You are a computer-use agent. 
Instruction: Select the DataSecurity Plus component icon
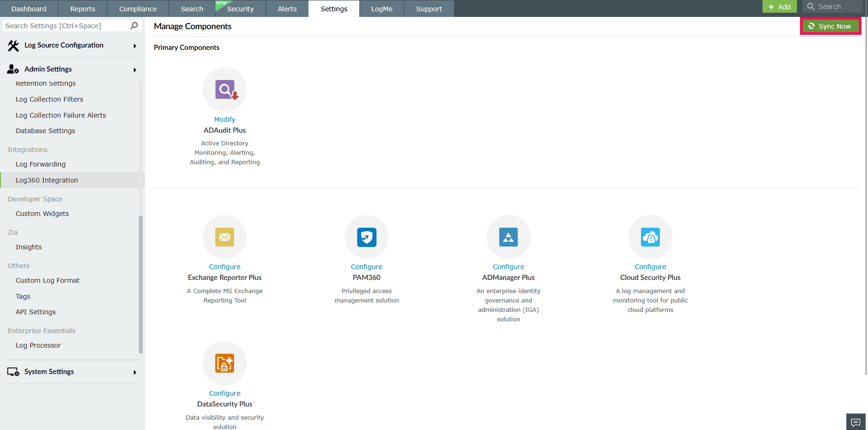tap(225, 363)
